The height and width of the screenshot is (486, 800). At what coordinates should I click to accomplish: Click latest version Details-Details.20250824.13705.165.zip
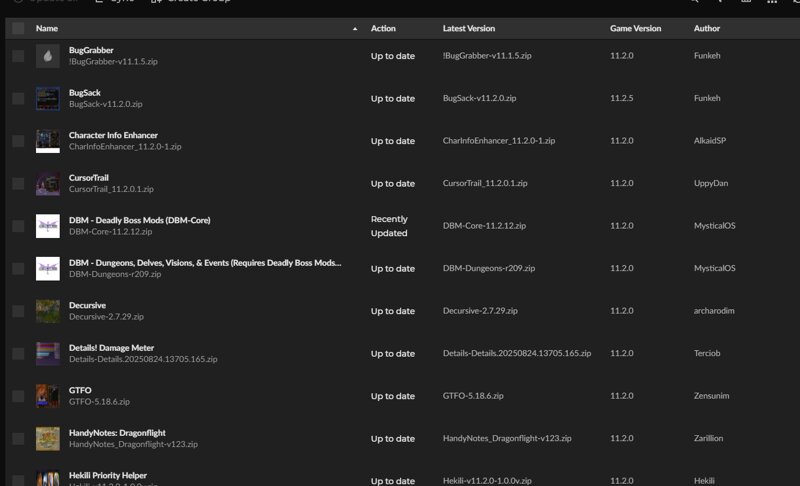coord(517,353)
